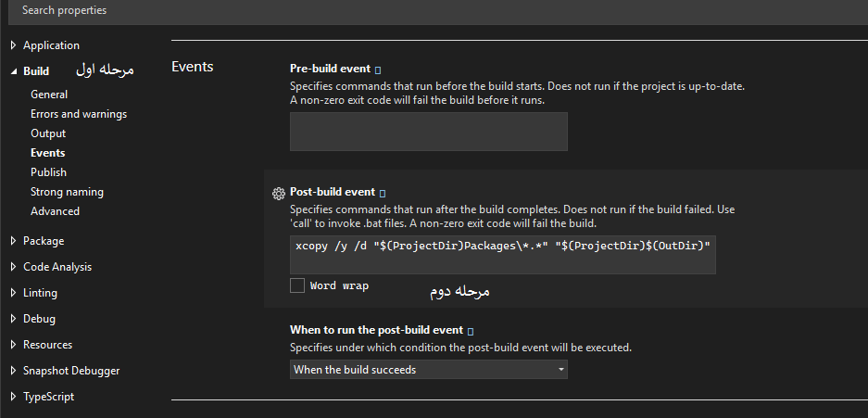This screenshot has height=418, width=868.
Task: Open Errors and warnings page
Action: coord(79,114)
